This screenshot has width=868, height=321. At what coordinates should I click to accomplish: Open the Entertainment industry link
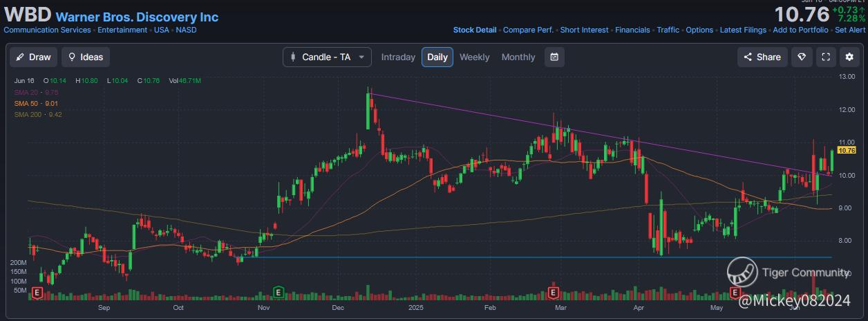pyautogui.click(x=122, y=30)
